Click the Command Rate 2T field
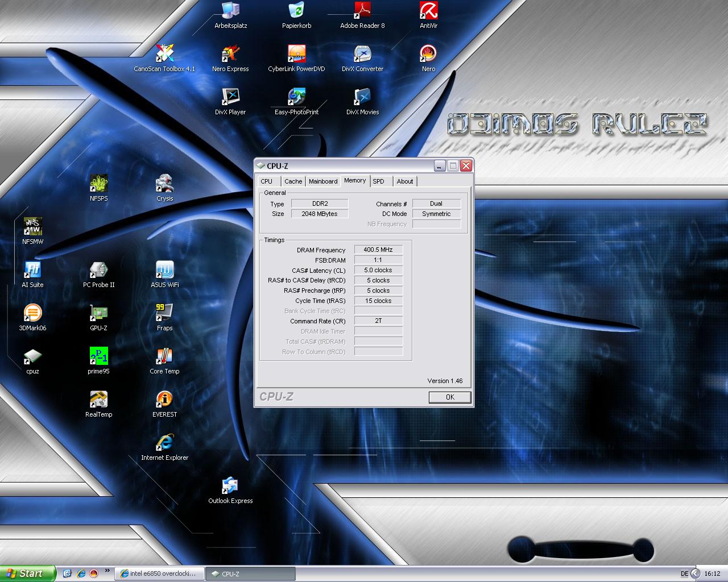This screenshot has width=728, height=582. (x=378, y=321)
